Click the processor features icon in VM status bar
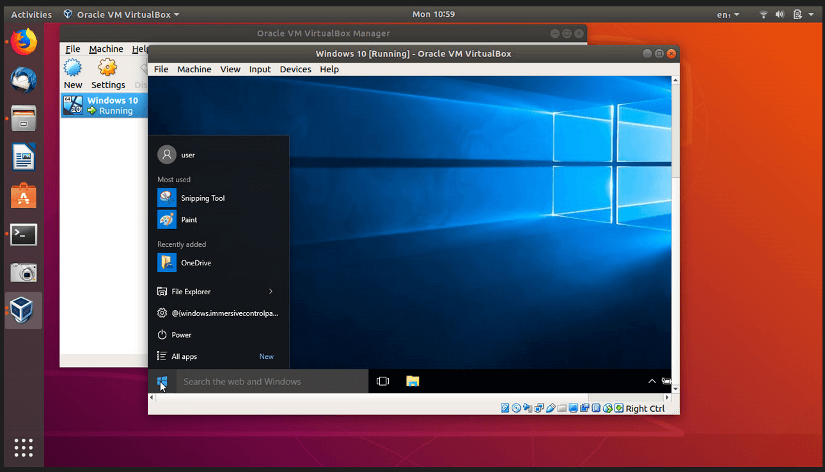Image resolution: width=825 pixels, height=472 pixels. [596, 408]
